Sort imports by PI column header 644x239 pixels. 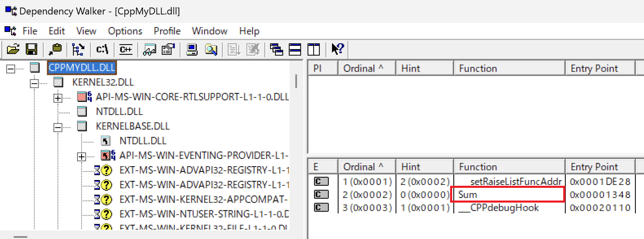pyautogui.click(x=323, y=68)
